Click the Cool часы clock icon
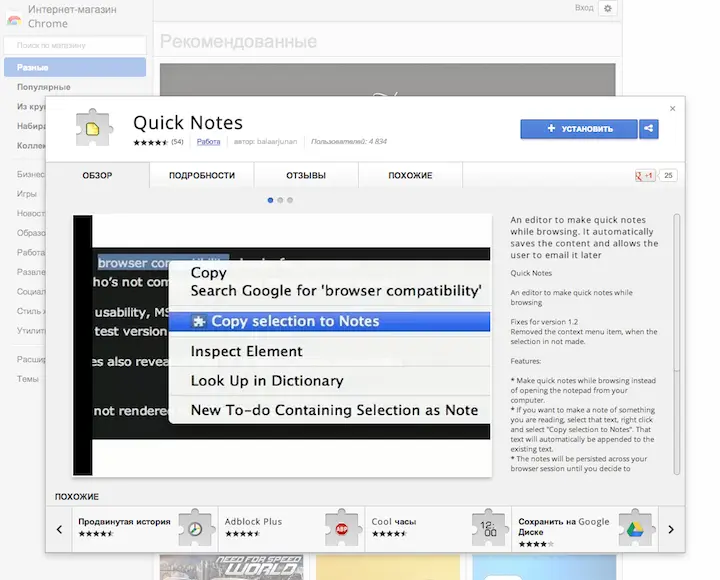The width and height of the screenshot is (720, 580). point(489,528)
